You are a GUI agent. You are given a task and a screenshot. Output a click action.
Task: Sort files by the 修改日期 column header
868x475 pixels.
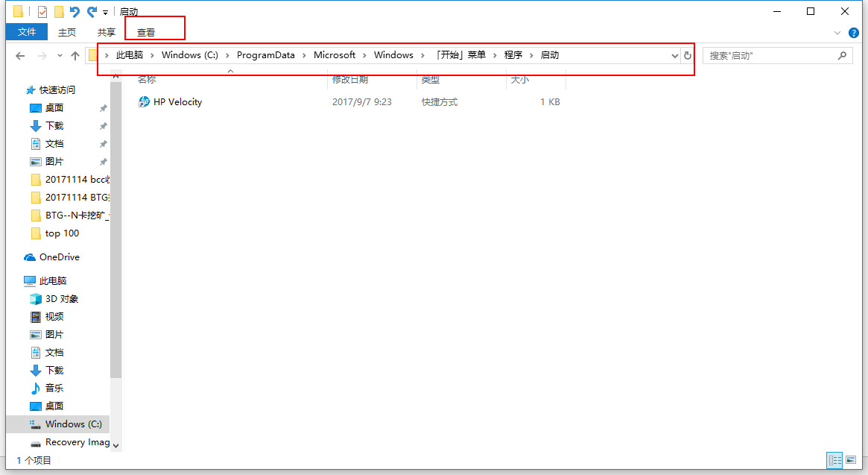pyautogui.click(x=350, y=79)
